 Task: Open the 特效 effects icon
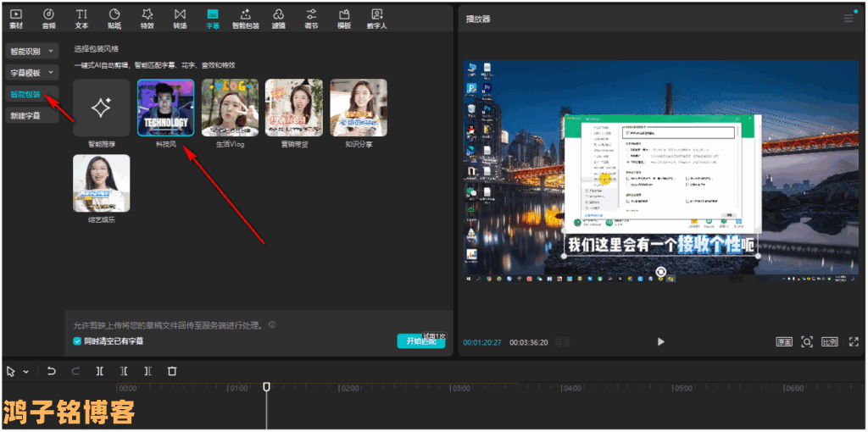[x=147, y=18]
